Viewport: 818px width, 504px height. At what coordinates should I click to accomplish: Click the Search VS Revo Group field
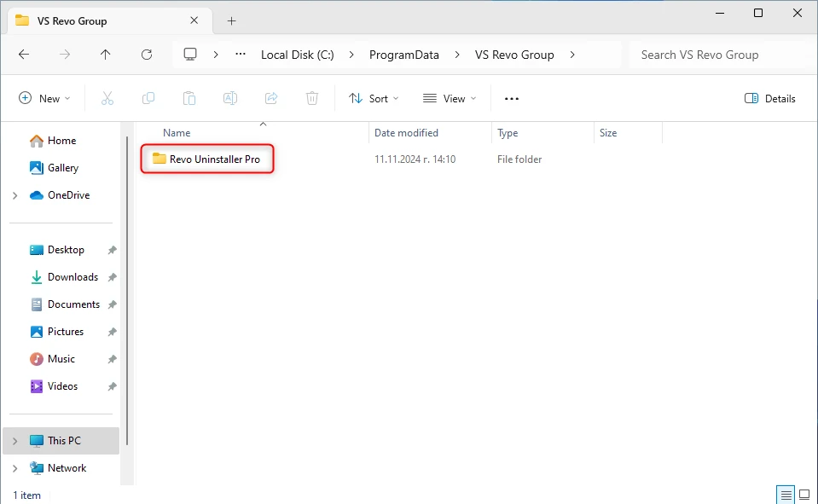click(x=720, y=55)
